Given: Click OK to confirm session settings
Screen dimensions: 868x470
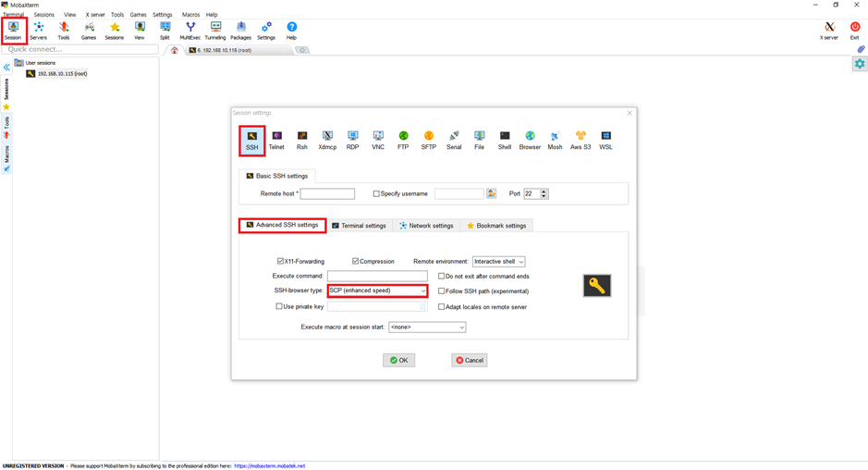Looking at the screenshot, I should (399, 360).
